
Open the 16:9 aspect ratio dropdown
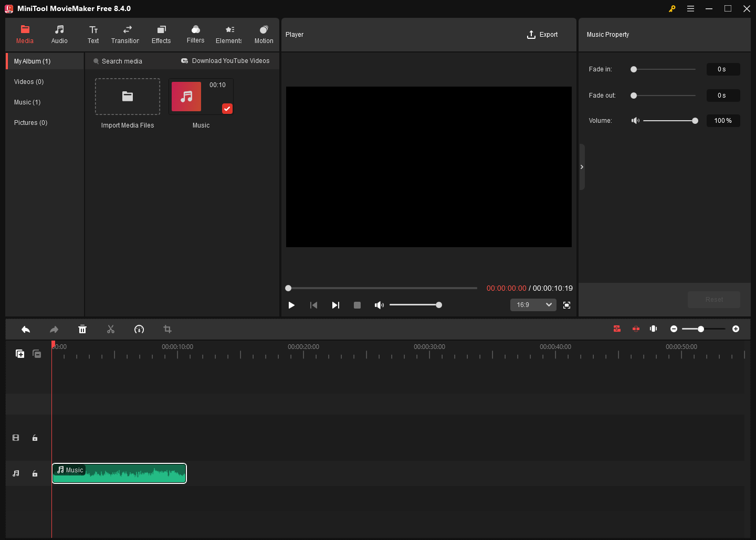click(533, 305)
